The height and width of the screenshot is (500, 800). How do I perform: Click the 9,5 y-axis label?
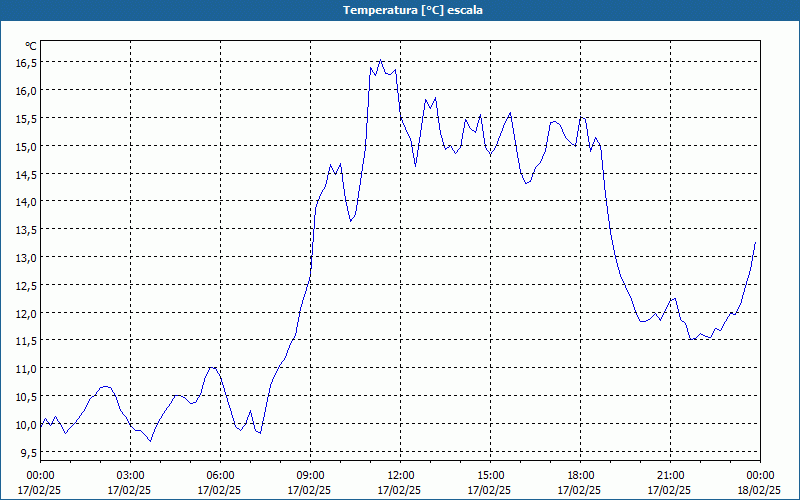pyautogui.click(x=29, y=453)
